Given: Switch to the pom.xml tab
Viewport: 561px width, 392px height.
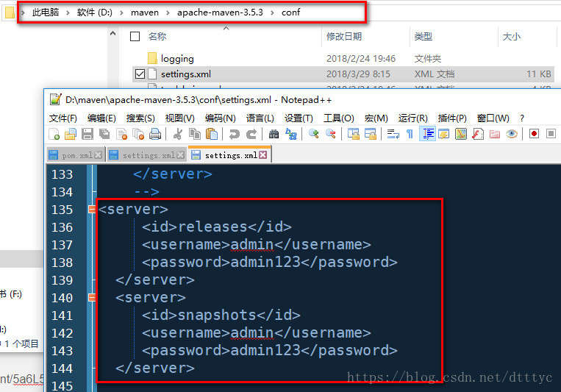Looking at the screenshot, I should point(76,155).
